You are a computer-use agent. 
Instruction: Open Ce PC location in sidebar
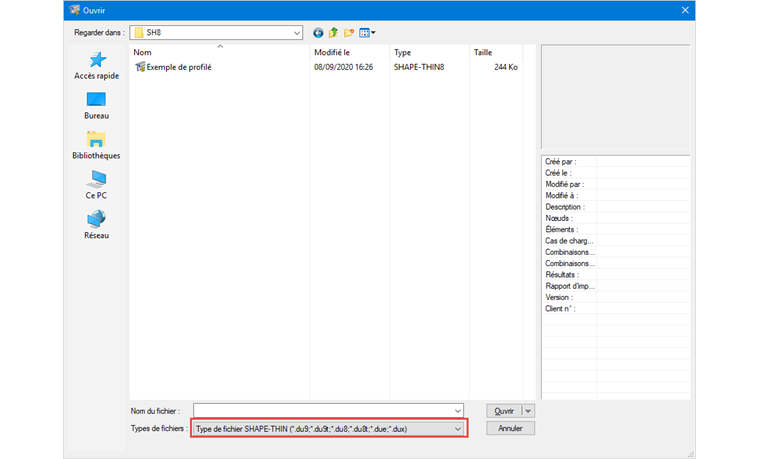pos(96,185)
